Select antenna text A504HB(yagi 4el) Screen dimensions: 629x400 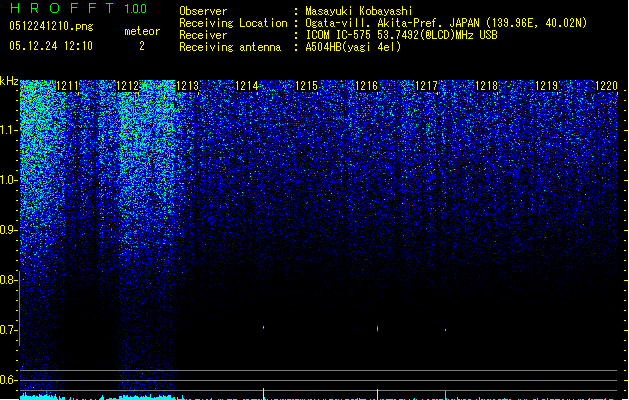(x=353, y=47)
